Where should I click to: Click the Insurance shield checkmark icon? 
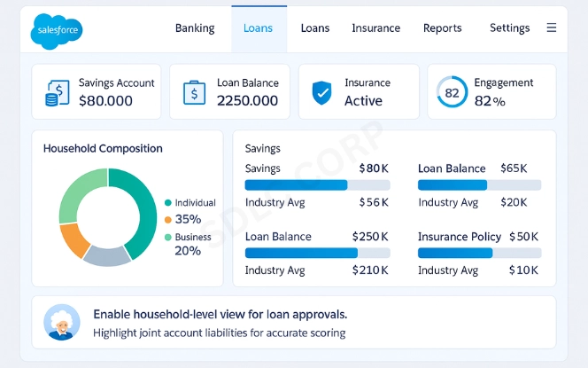321,92
